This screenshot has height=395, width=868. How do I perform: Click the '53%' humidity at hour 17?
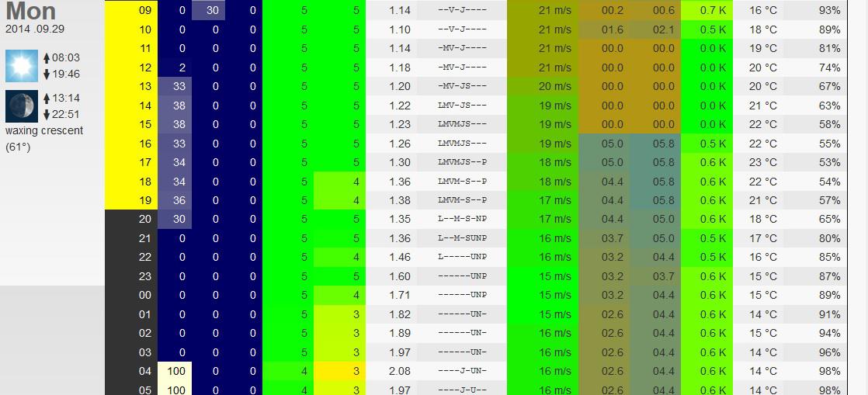[830, 162]
